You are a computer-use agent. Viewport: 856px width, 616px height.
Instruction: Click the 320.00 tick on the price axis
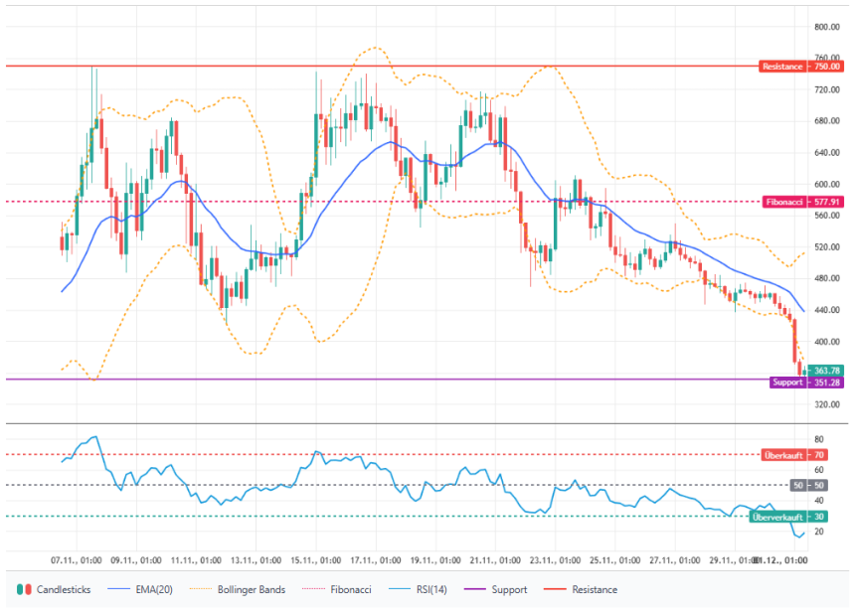pos(827,404)
